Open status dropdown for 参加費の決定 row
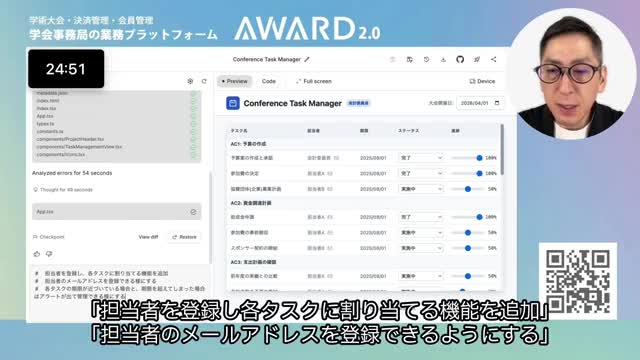640x360 pixels. (x=421, y=173)
